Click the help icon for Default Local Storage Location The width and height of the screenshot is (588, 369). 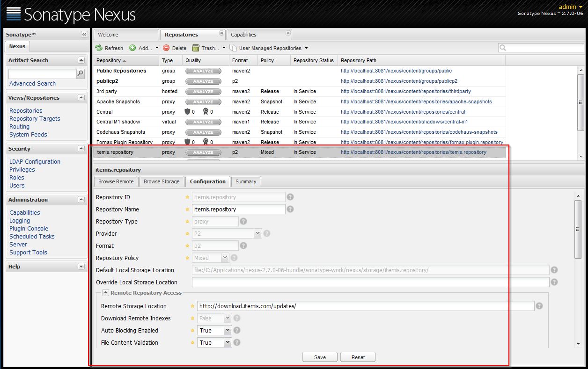[554, 270]
